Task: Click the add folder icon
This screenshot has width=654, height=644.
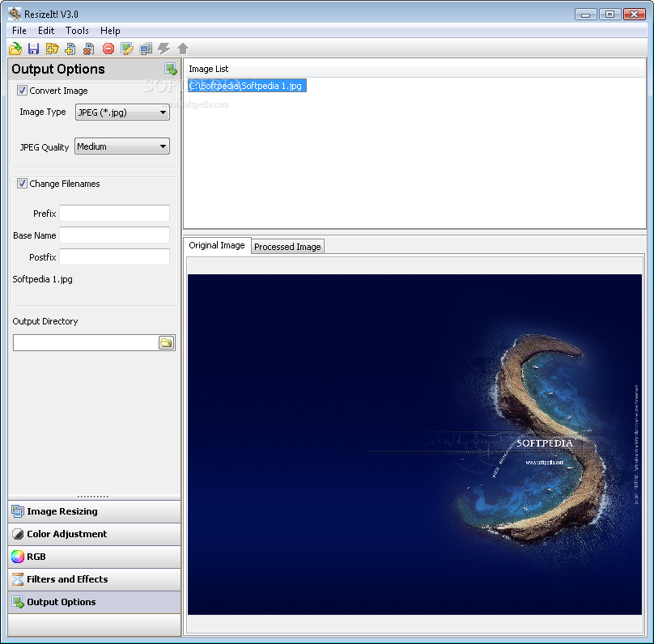Action: 52,49
